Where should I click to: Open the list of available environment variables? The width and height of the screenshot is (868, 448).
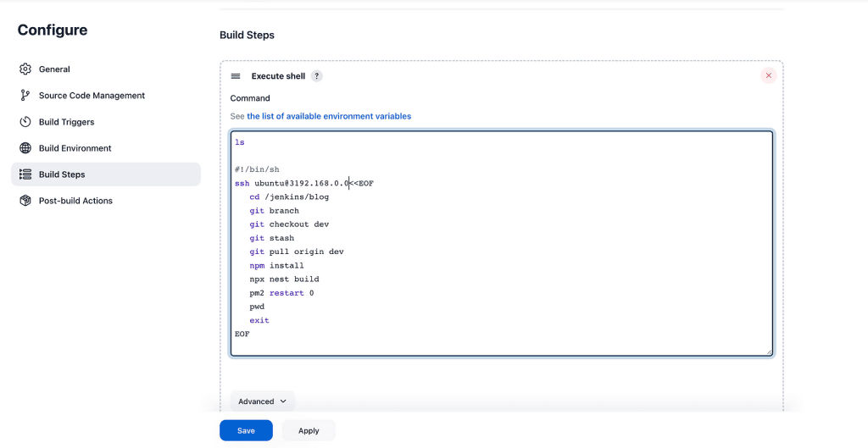click(x=329, y=116)
